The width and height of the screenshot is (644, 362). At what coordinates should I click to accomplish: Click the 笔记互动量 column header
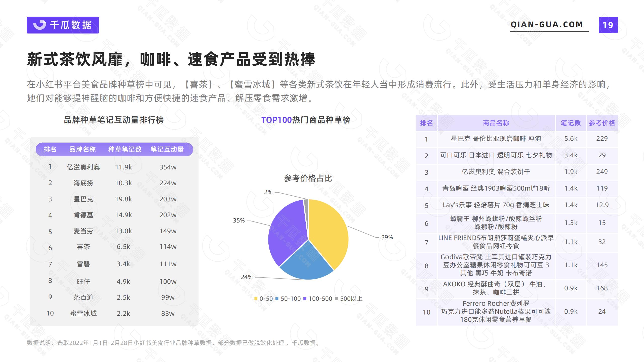(x=167, y=150)
